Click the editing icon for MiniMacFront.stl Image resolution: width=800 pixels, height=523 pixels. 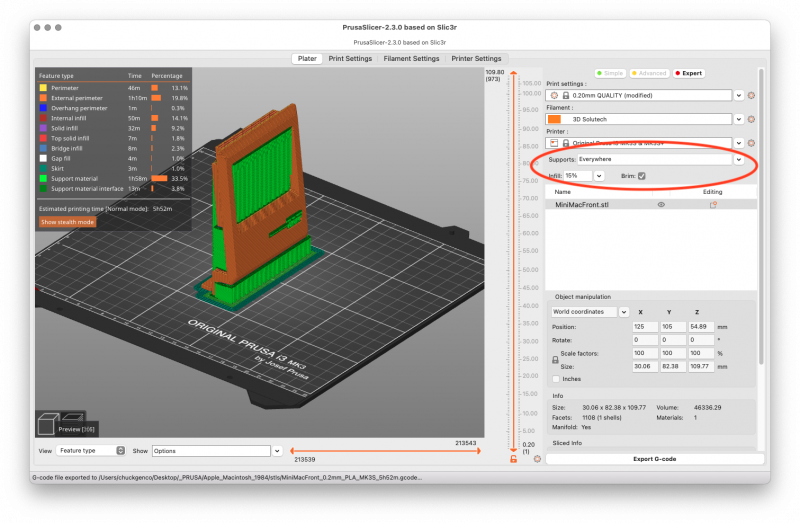pos(713,205)
